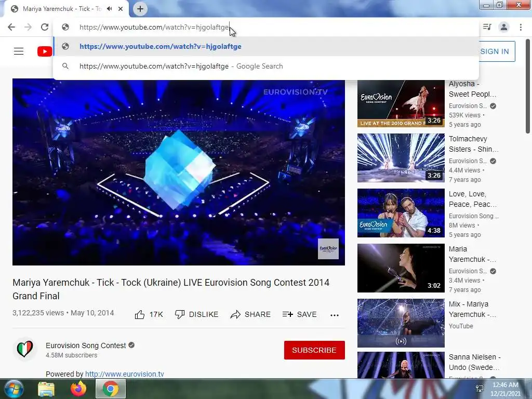Viewport: 532px width, 399px height.
Task: Open the Eurovision Song Contest channel name
Action: pyautogui.click(x=86, y=345)
